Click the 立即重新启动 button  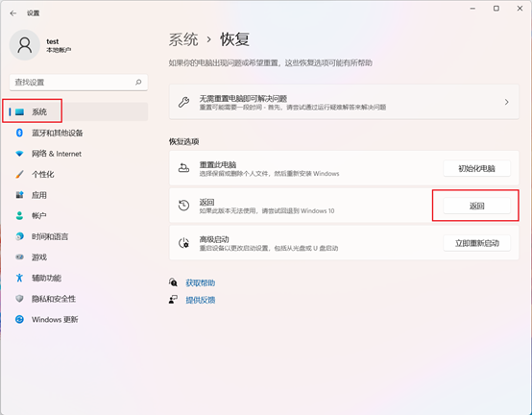click(476, 243)
